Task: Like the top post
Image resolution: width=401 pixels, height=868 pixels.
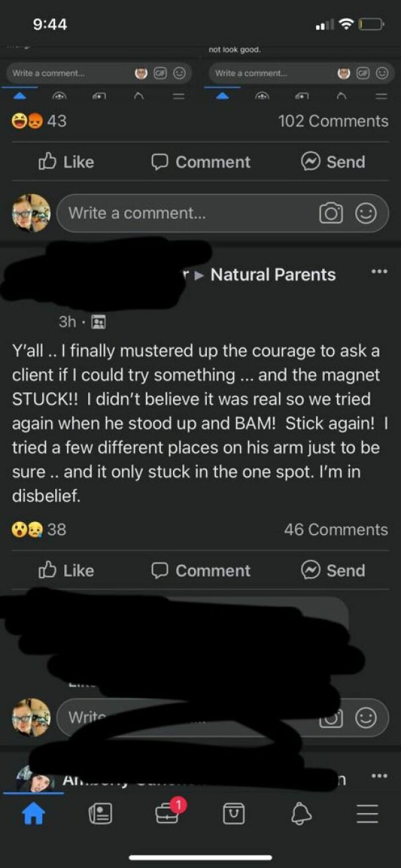Action: click(x=67, y=162)
